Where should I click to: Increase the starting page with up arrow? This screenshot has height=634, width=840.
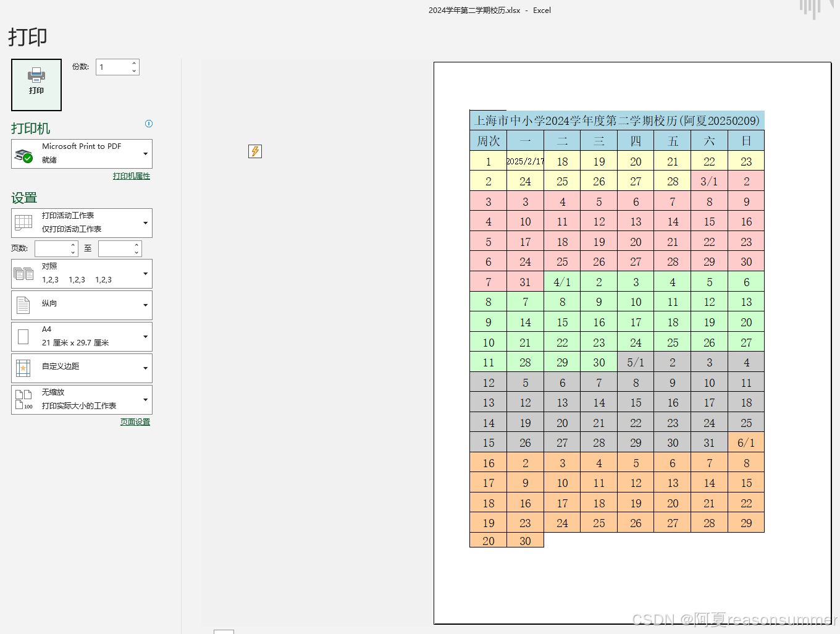(73, 245)
